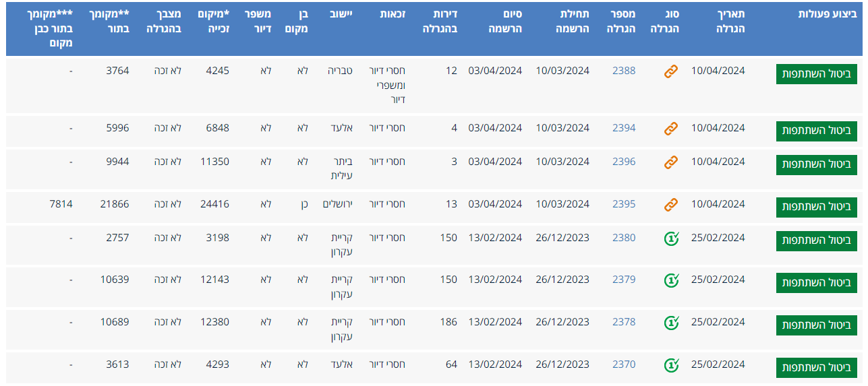Click the chain-link icon for lottery 2396
Screen dimensions: 868x386
(670, 162)
